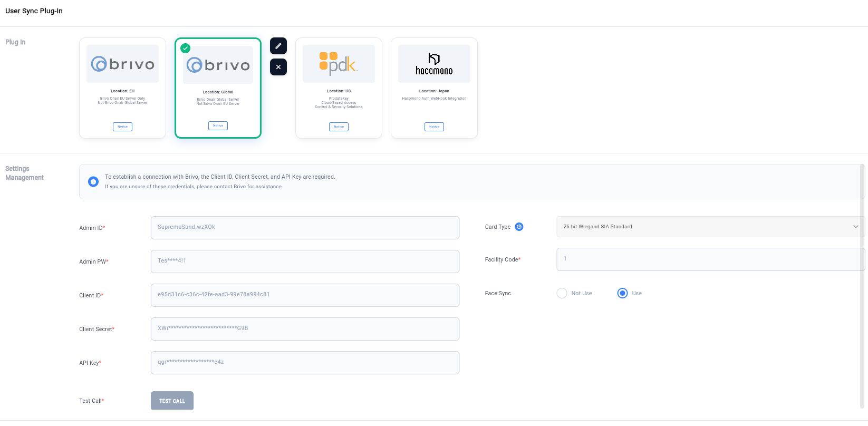
Task: Click 'Hacomono Auth WebHook Integration' description
Action: tap(434, 98)
